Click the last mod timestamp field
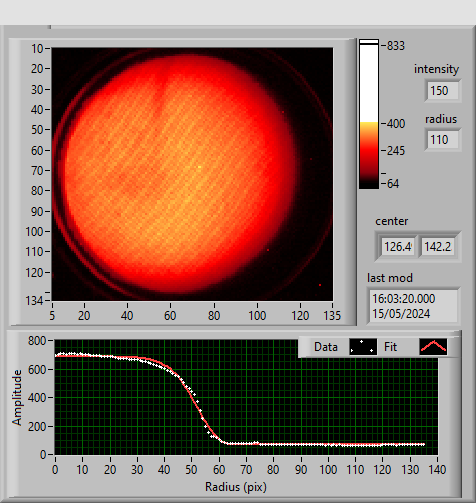 [x=413, y=306]
